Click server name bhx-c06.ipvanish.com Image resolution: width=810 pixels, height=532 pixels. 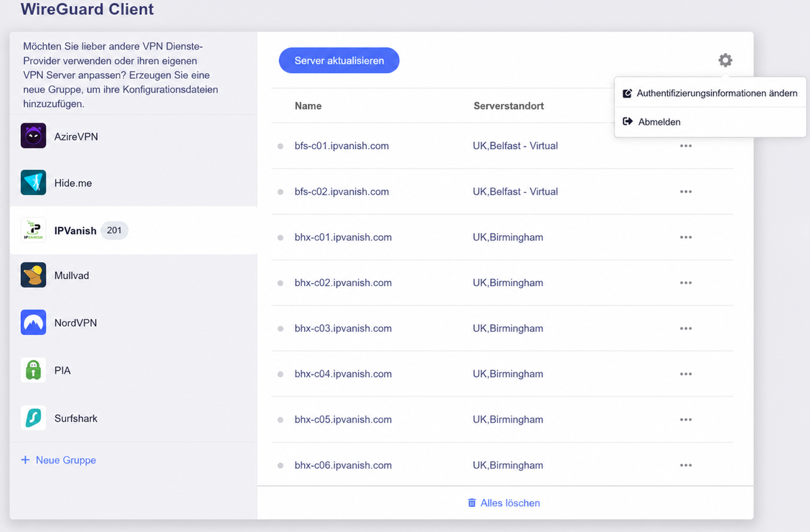(x=343, y=465)
